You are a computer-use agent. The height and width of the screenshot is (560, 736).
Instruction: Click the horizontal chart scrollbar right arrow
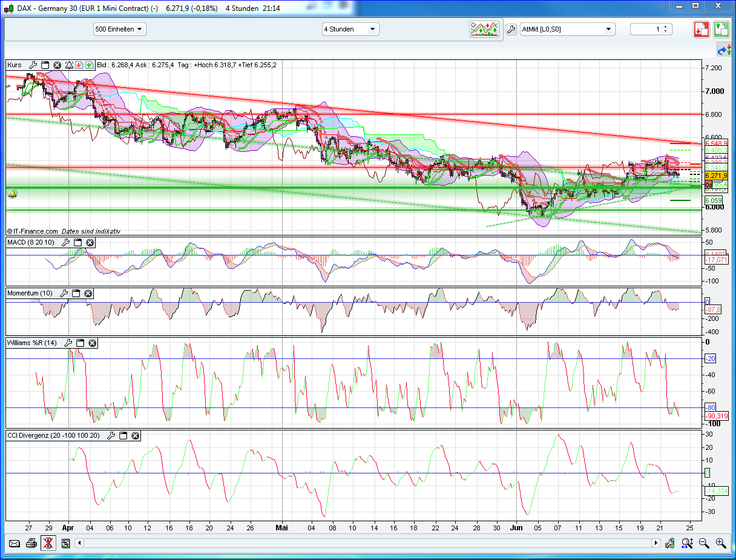[x=655, y=543]
